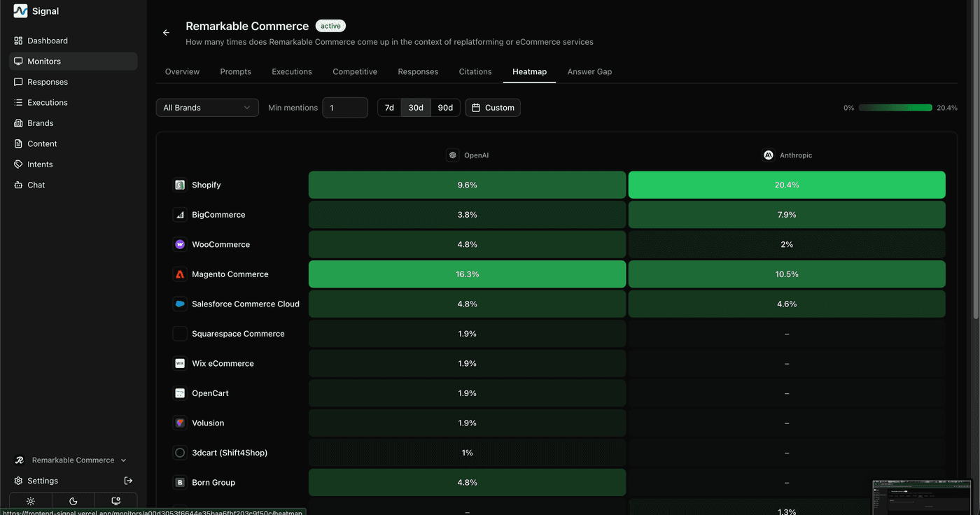The height and width of the screenshot is (515, 980).
Task: Click the Anthropic column header icon
Action: tap(769, 155)
